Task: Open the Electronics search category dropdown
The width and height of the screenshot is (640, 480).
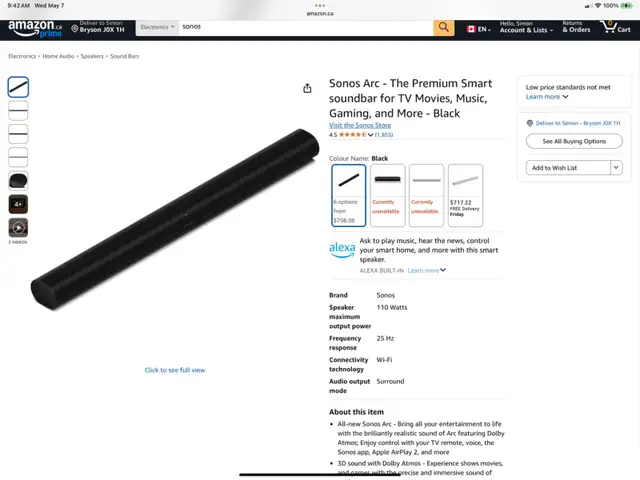Action: point(157,27)
